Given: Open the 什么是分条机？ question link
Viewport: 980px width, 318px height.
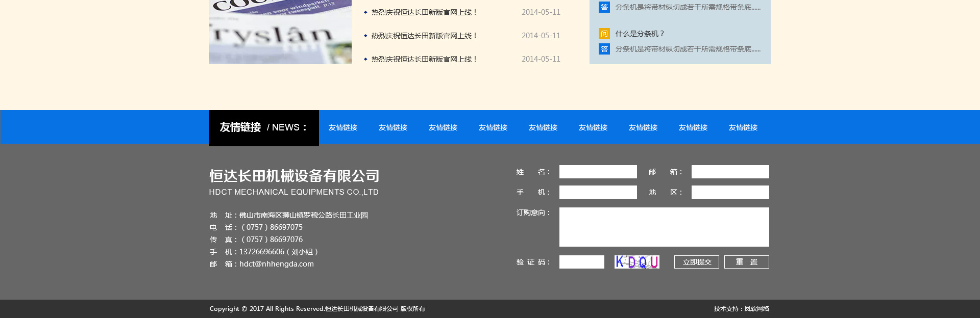Looking at the screenshot, I should 640,34.
